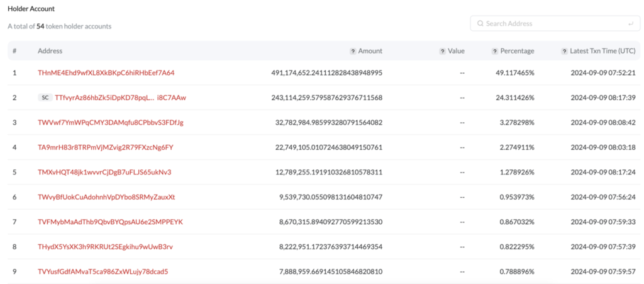Click percentage 0.867032%

click(517, 222)
